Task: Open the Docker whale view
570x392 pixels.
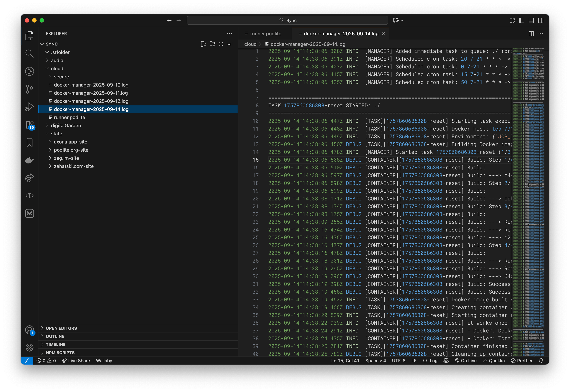Action: [x=29, y=160]
